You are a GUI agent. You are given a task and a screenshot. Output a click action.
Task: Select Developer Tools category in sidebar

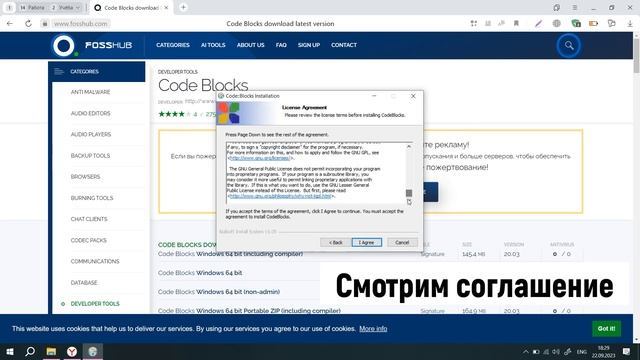[95, 304]
